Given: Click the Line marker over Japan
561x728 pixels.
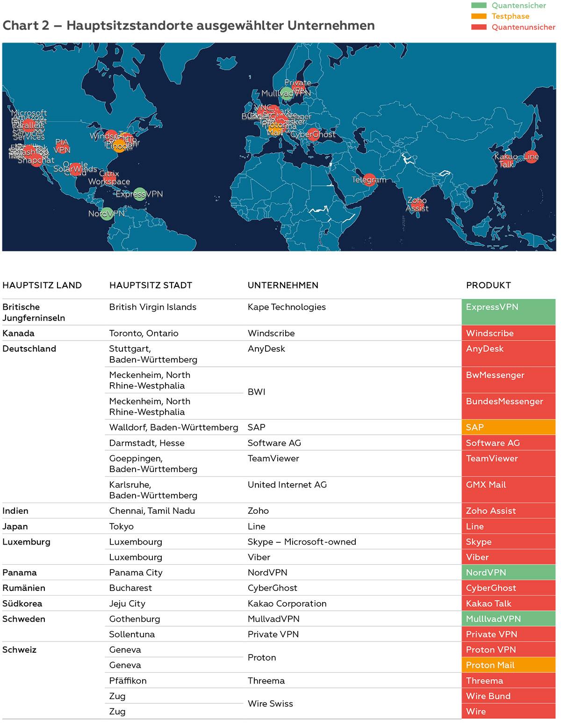Looking at the screenshot, I should coord(531,157).
